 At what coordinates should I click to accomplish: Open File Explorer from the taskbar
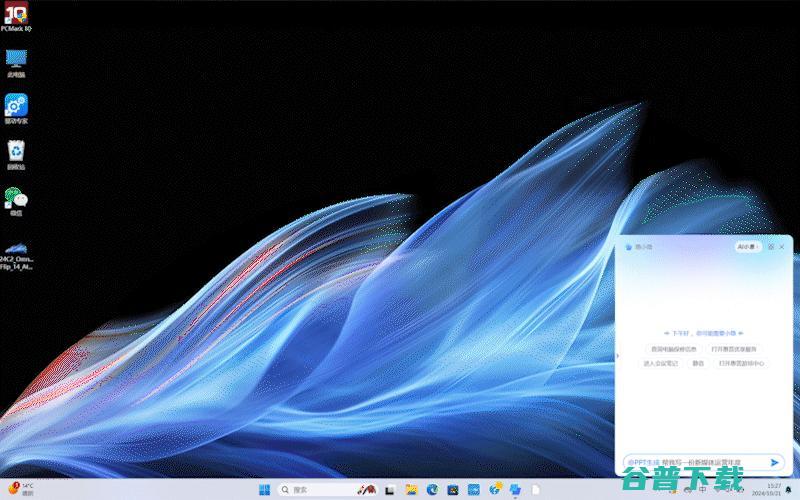tap(411, 490)
